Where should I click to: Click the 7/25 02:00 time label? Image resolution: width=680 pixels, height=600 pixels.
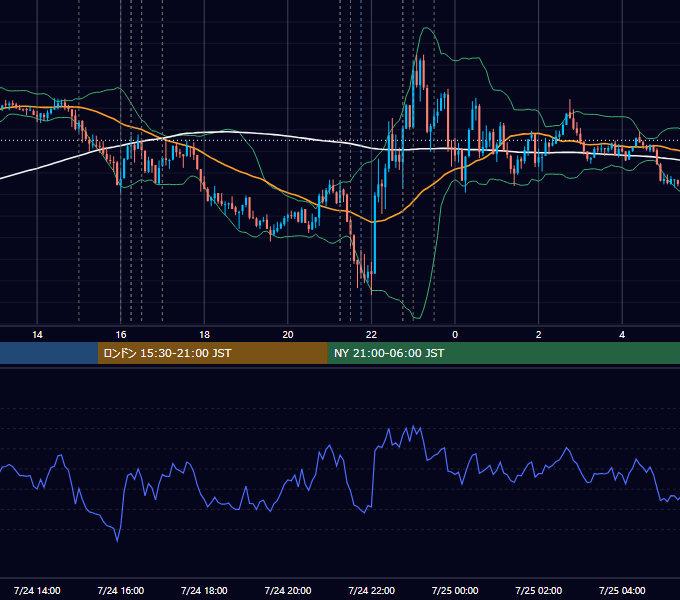539,590
